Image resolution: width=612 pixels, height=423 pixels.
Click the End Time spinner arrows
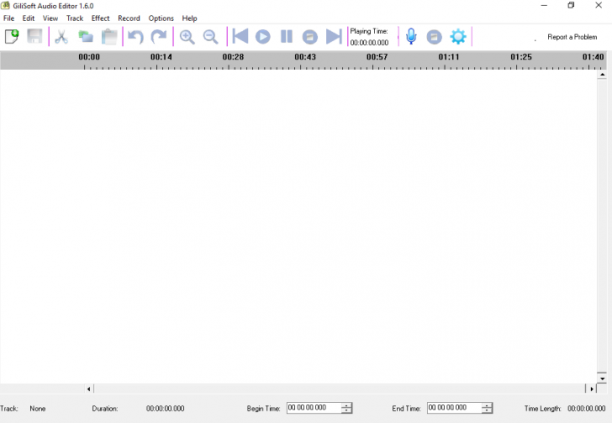tap(487, 408)
